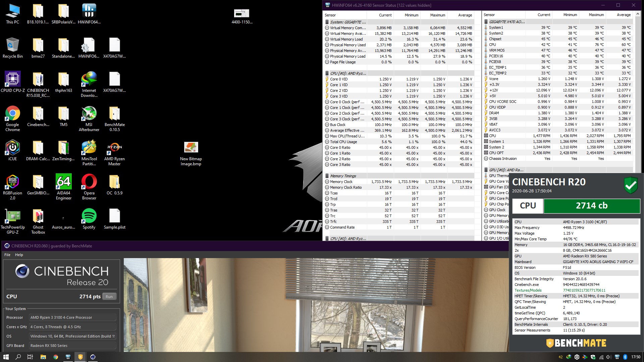Click the left pane Maximum column header
This screenshot has width=644, height=362.
coord(434,15)
